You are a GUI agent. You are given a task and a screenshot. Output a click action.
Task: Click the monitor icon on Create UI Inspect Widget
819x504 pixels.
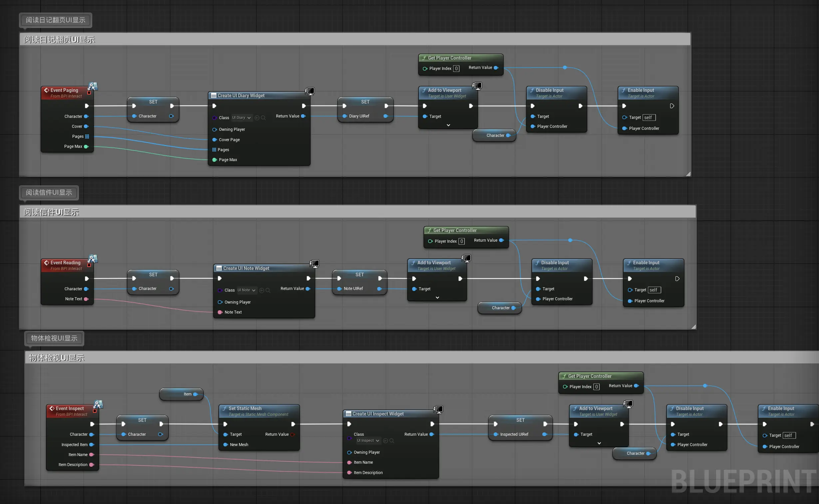pyautogui.click(x=439, y=409)
